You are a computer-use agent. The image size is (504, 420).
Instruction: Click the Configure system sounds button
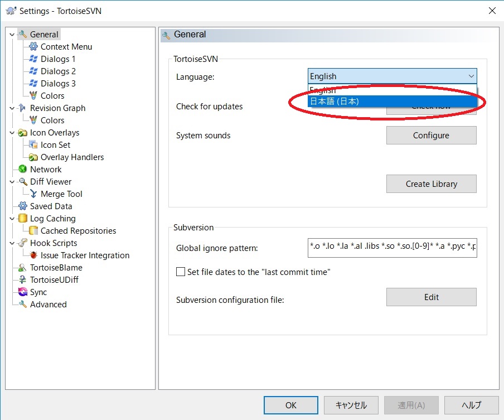tap(431, 135)
